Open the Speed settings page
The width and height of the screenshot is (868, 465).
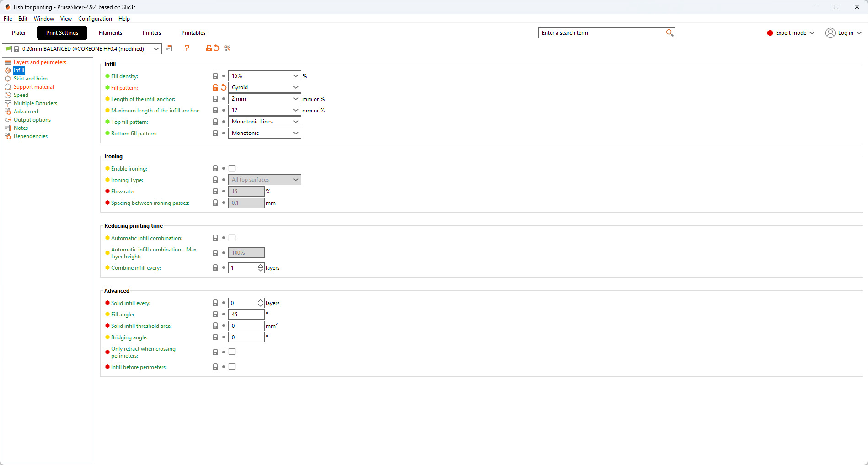pos(21,95)
